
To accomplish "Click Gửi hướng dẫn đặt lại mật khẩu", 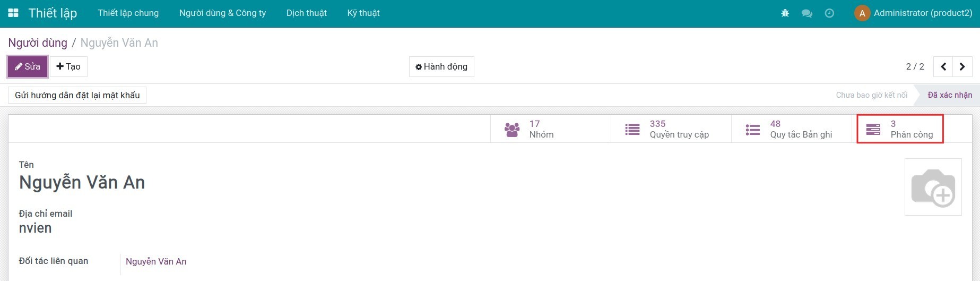I will click(x=77, y=95).
